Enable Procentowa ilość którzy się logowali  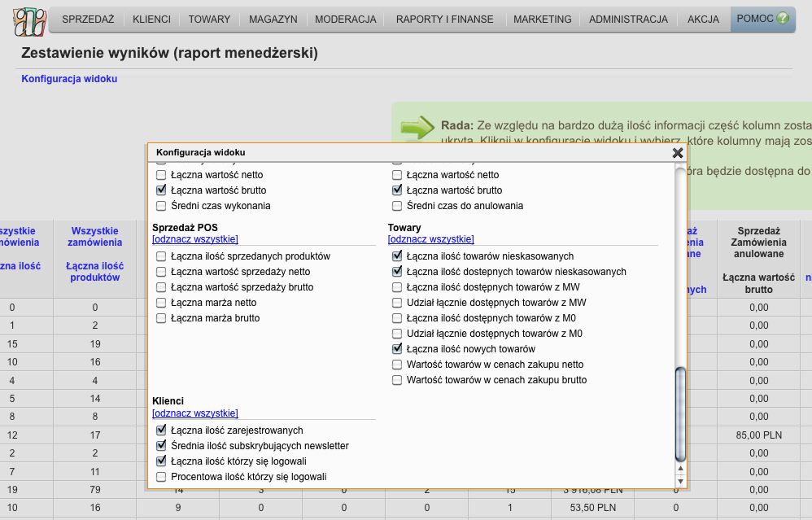tap(161, 477)
